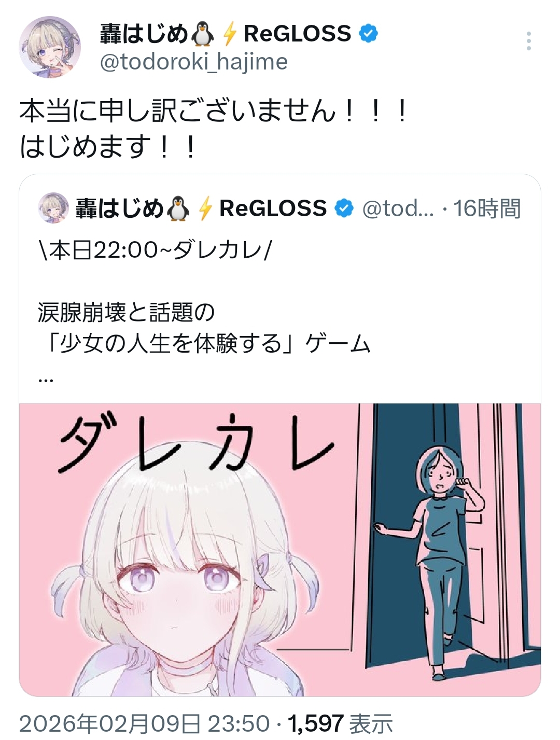View the 1,597 表示 view count

click(340, 723)
